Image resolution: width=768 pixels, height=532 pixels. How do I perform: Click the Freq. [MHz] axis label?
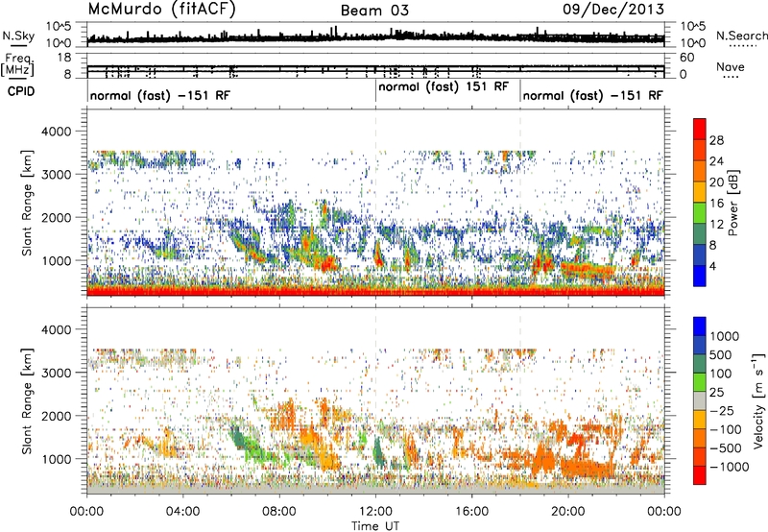point(18,64)
